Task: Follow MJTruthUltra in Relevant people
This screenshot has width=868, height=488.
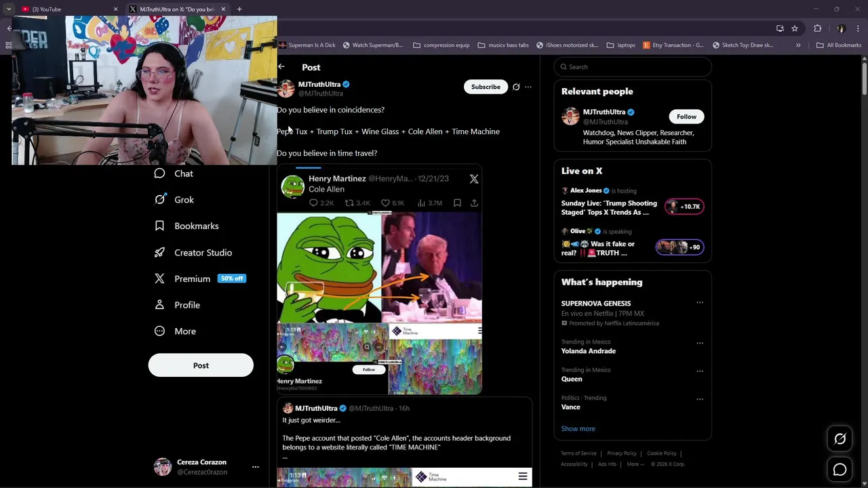Action: pyautogui.click(x=686, y=117)
